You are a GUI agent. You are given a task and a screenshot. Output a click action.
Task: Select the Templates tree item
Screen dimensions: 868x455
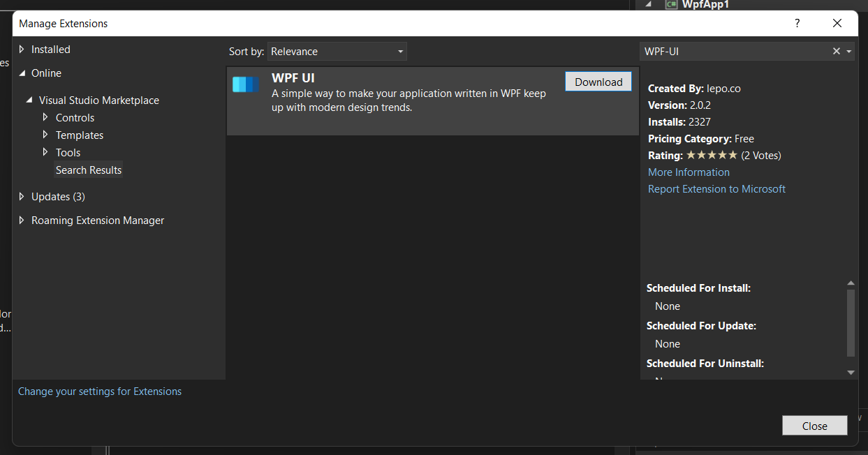point(79,135)
